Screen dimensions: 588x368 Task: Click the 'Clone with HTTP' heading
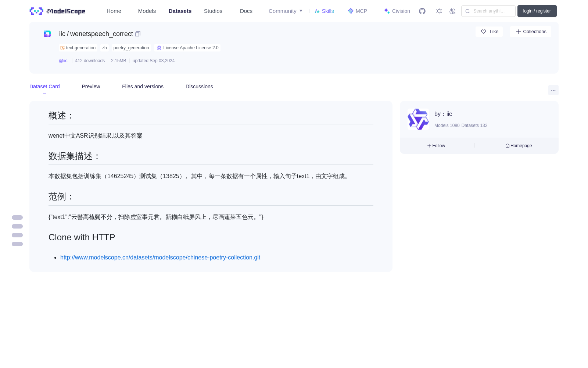(x=82, y=237)
